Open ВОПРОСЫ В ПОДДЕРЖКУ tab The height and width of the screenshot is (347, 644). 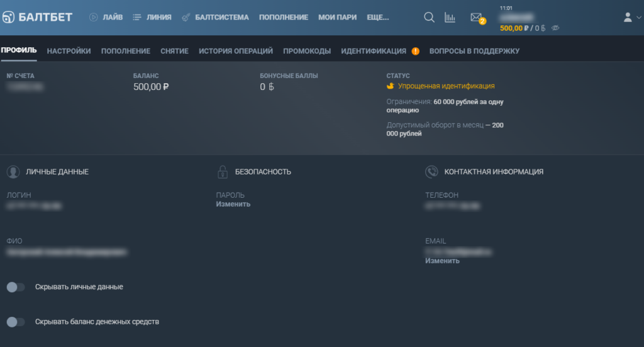474,51
